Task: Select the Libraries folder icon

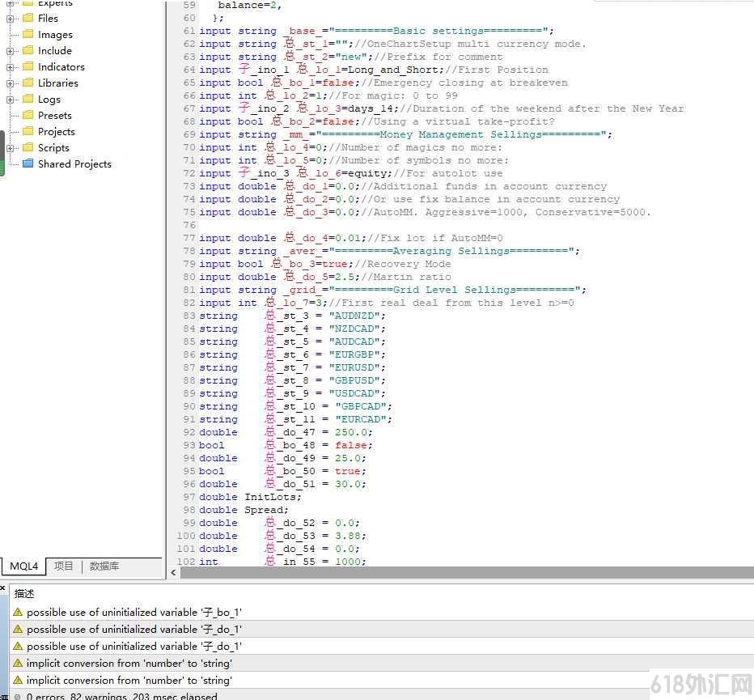Action: point(28,83)
